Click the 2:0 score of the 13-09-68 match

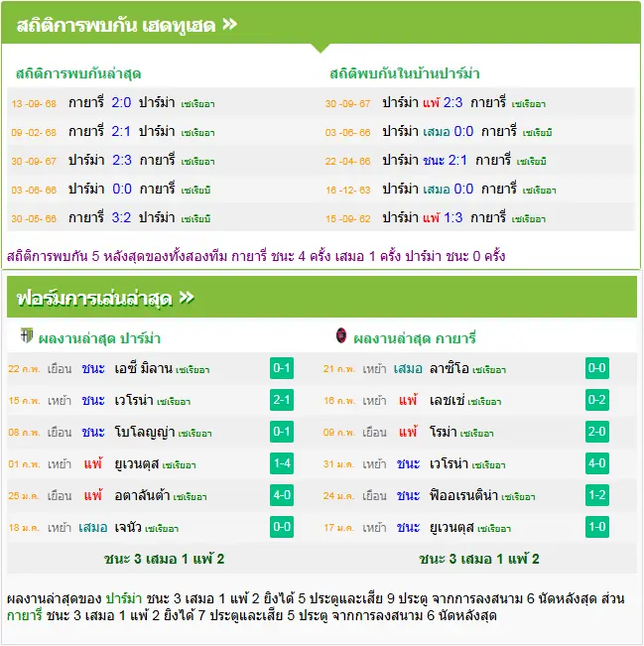click(121, 102)
